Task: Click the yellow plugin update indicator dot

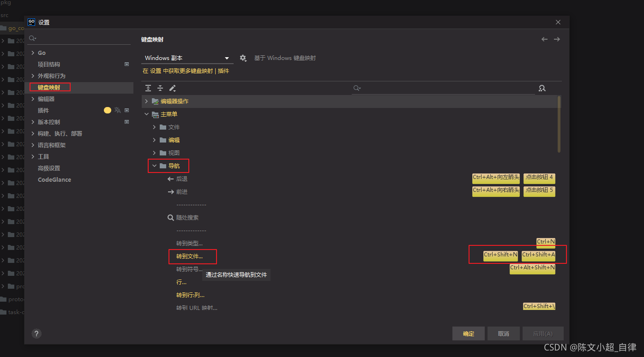Action: coord(108,110)
